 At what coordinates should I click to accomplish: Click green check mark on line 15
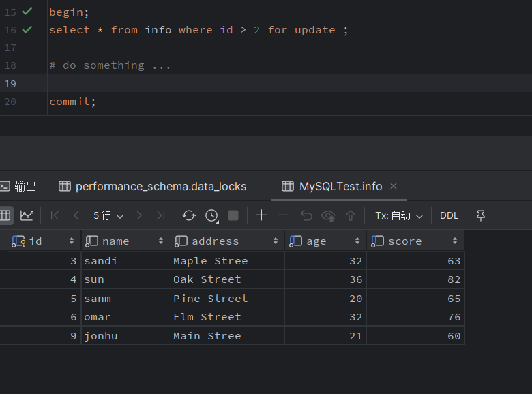click(27, 12)
